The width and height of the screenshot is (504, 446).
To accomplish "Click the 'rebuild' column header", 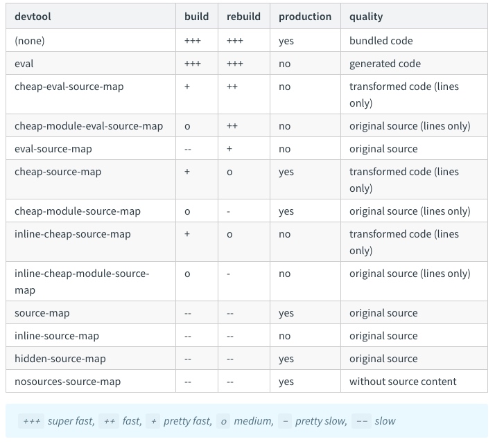I will (x=243, y=17).
